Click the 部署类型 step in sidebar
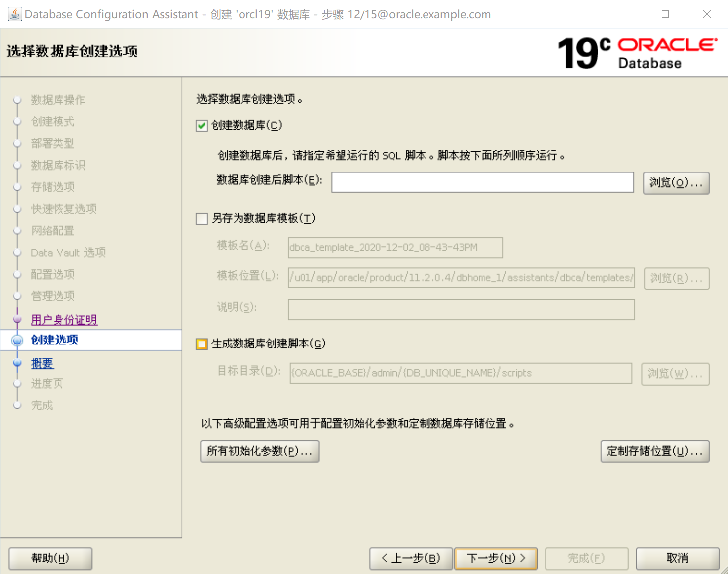The image size is (728, 574). click(x=53, y=143)
